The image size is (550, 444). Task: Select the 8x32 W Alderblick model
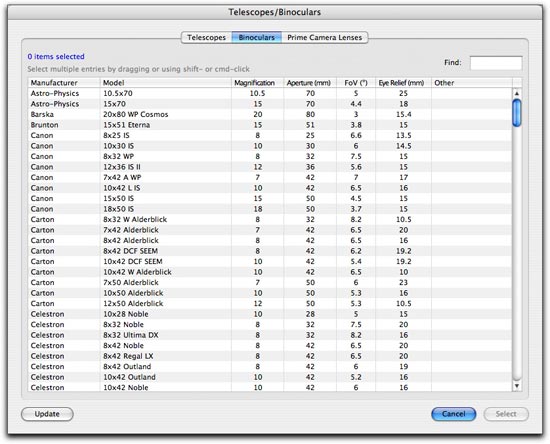[x=135, y=220]
